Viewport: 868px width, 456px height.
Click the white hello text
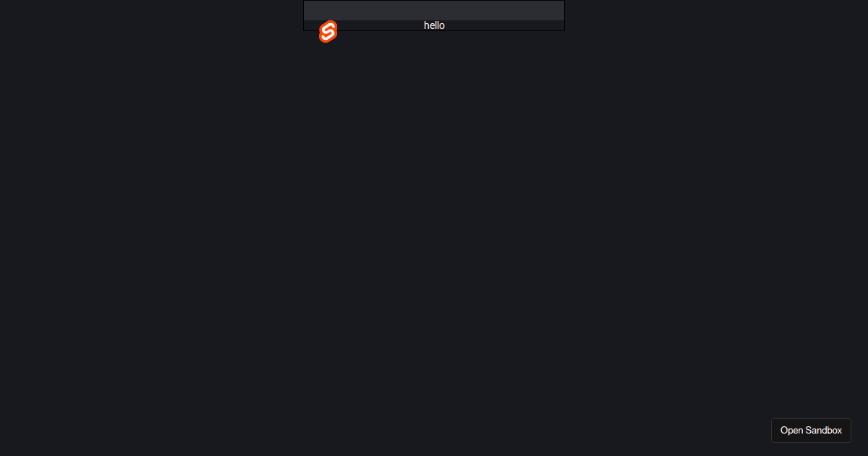[434, 25]
